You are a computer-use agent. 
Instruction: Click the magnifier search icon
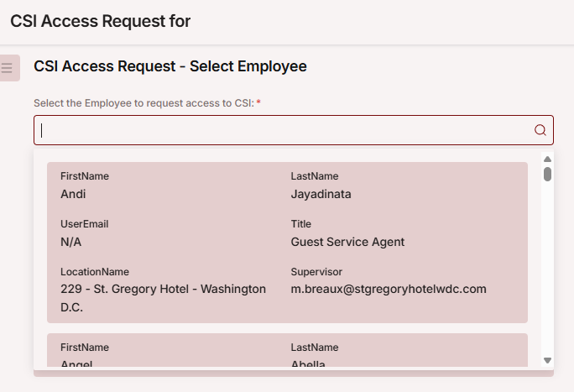click(540, 130)
